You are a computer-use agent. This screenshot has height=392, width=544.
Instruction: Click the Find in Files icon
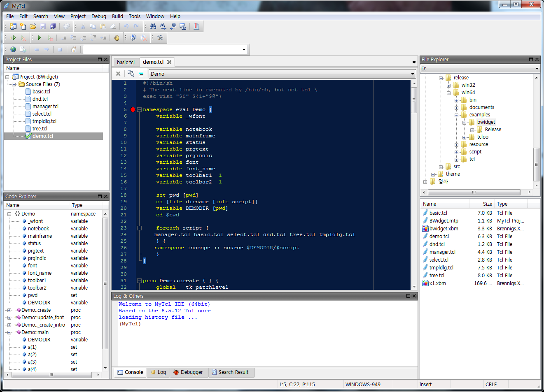click(x=183, y=26)
